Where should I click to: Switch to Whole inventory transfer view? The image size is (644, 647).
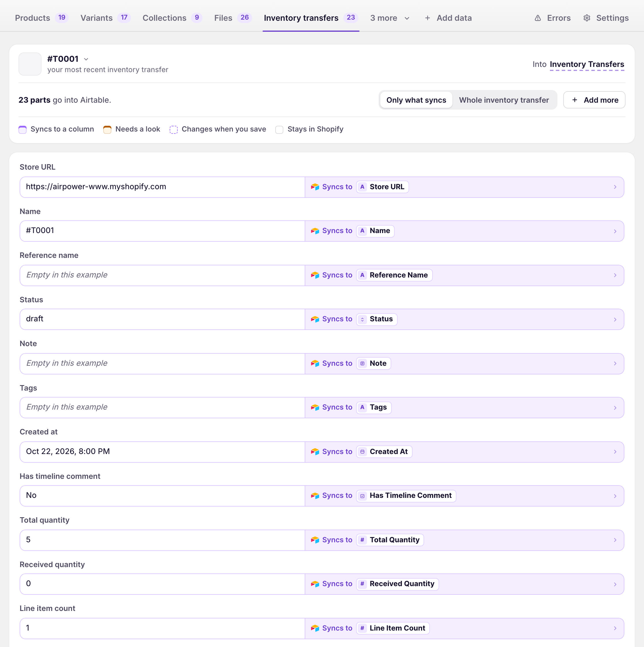coord(504,100)
